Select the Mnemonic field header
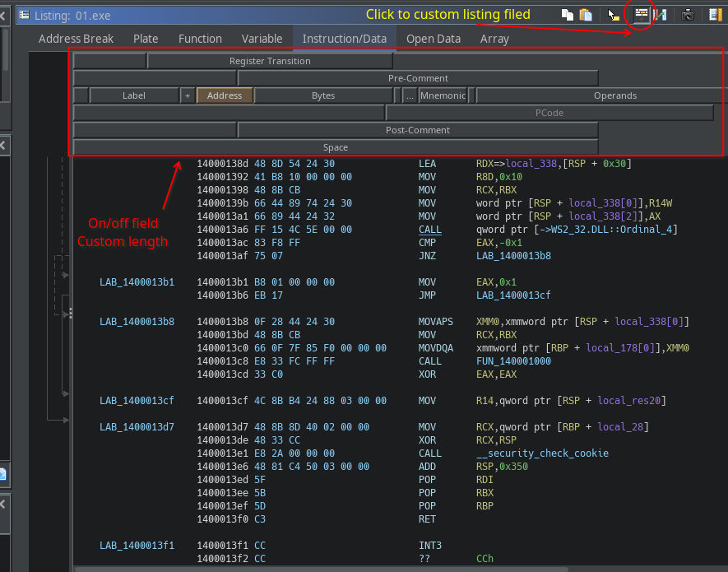Screen dimensions: 728x572 (x=443, y=95)
